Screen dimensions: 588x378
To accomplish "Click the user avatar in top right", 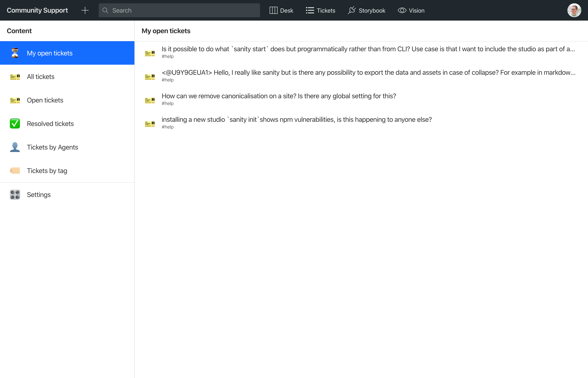I will [x=574, y=10].
